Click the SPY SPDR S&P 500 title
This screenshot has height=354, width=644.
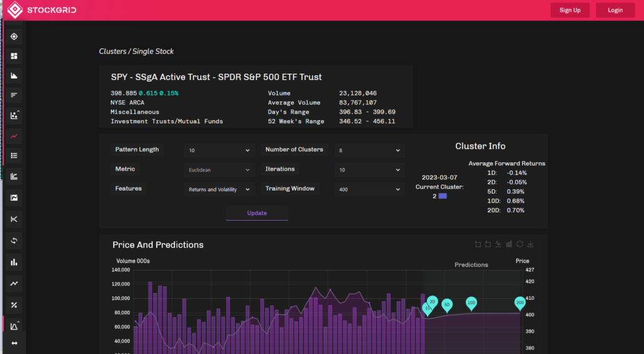(216, 77)
